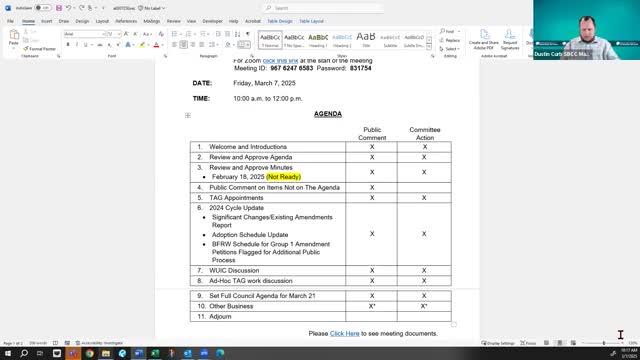Click the Format Painter button

pos(40,49)
